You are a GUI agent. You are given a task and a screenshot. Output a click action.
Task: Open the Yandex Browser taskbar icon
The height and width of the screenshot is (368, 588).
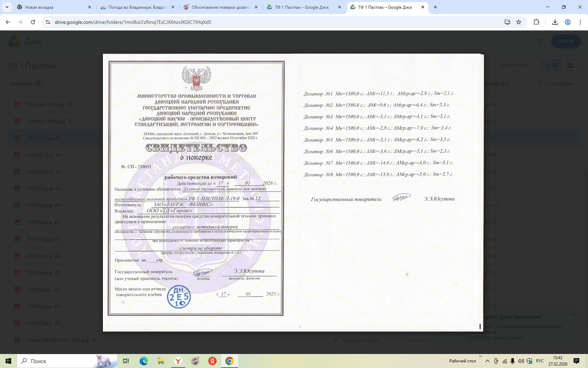(x=178, y=361)
